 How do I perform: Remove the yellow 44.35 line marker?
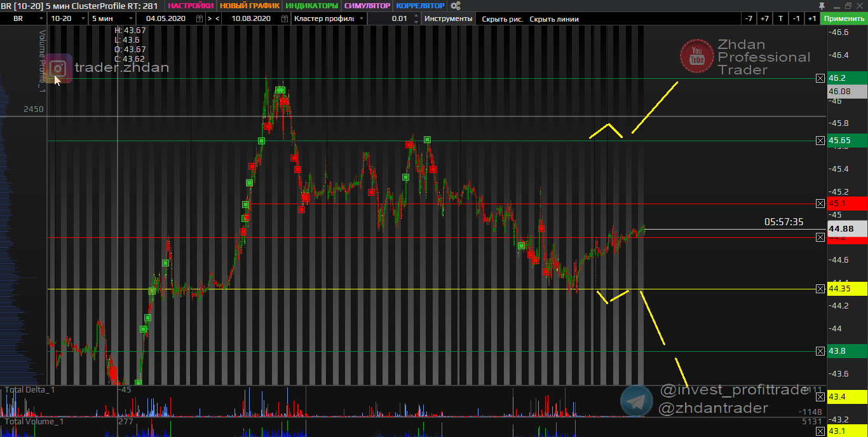(820, 289)
